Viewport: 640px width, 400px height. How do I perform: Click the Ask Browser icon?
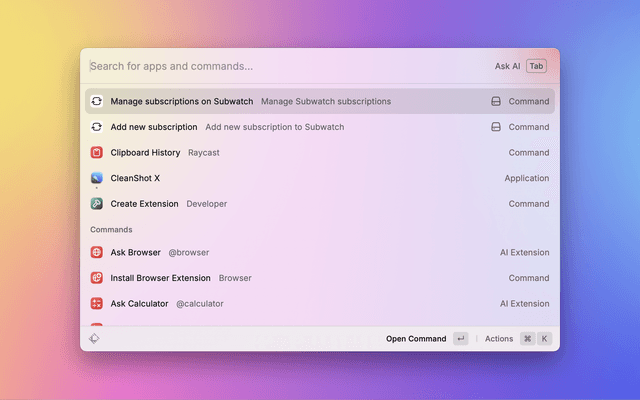(97, 253)
